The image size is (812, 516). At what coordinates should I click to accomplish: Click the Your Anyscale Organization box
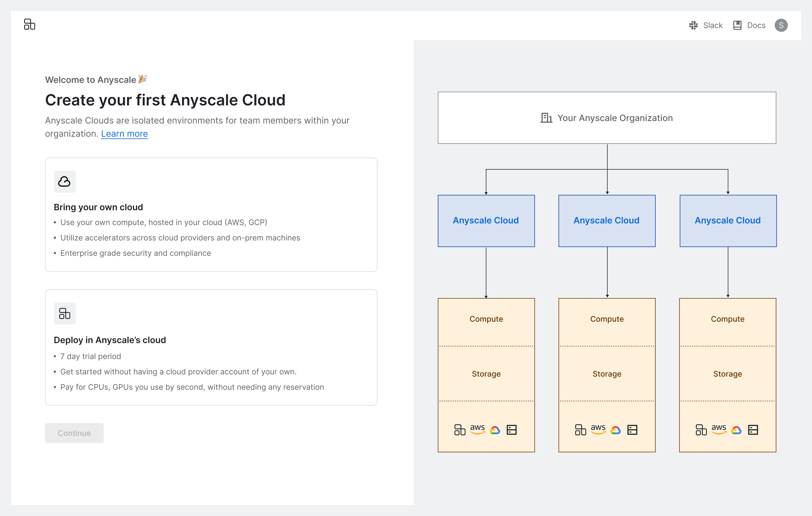(x=607, y=118)
